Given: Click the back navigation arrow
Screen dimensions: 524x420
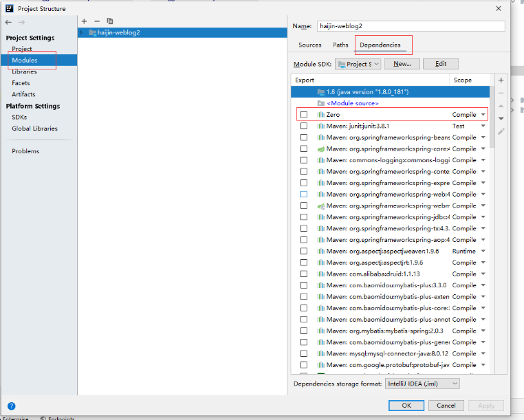Looking at the screenshot, I should click(8, 23).
